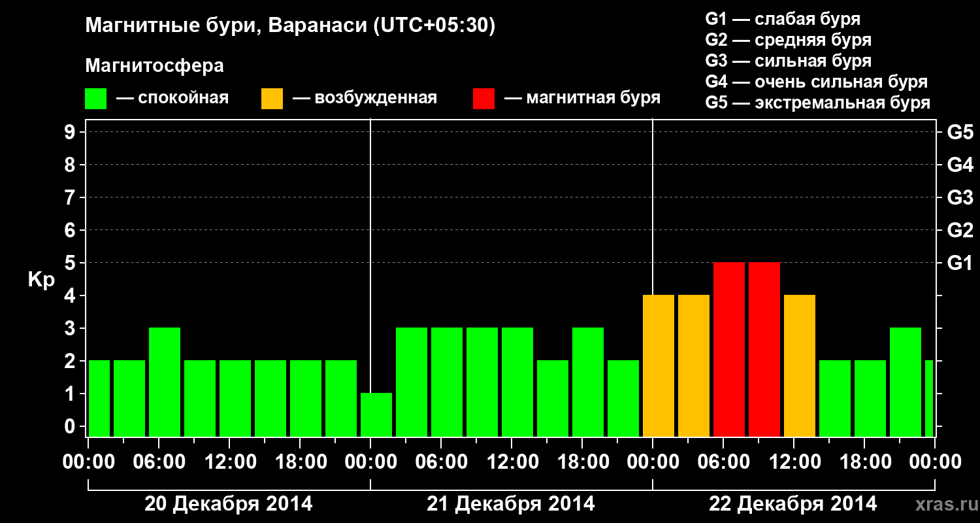Click the first red Kp 5 bar

(x=729, y=349)
